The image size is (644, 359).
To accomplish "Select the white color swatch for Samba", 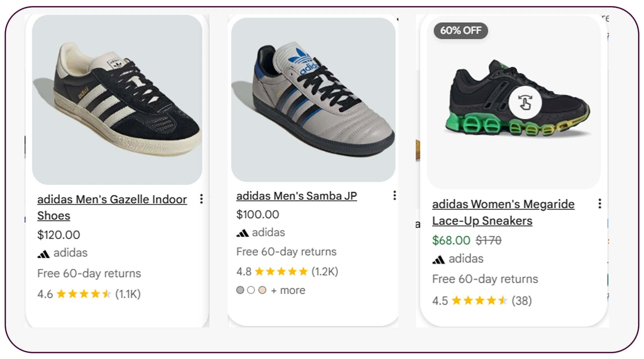I will pyautogui.click(x=251, y=290).
